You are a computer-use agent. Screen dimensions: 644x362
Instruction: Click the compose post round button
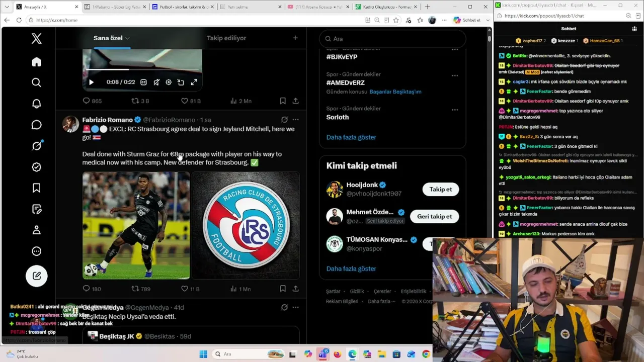coord(36,276)
